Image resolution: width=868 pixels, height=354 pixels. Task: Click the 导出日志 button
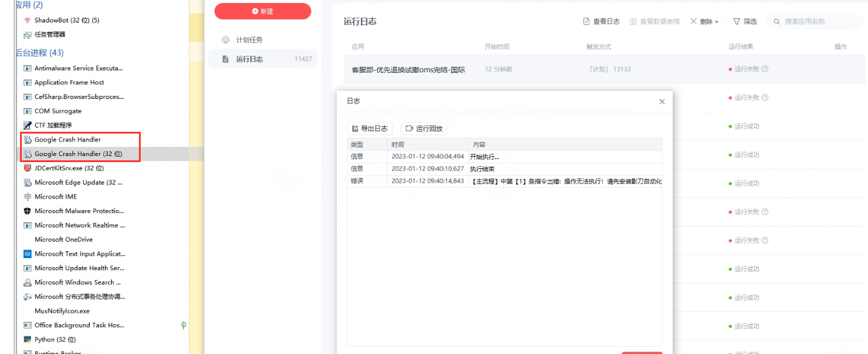coord(370,129)
